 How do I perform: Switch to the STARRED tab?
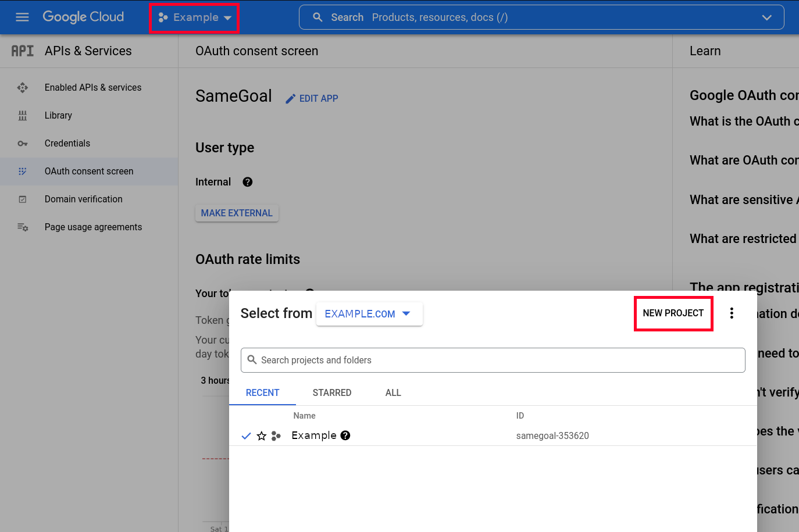tap(332, 392)
